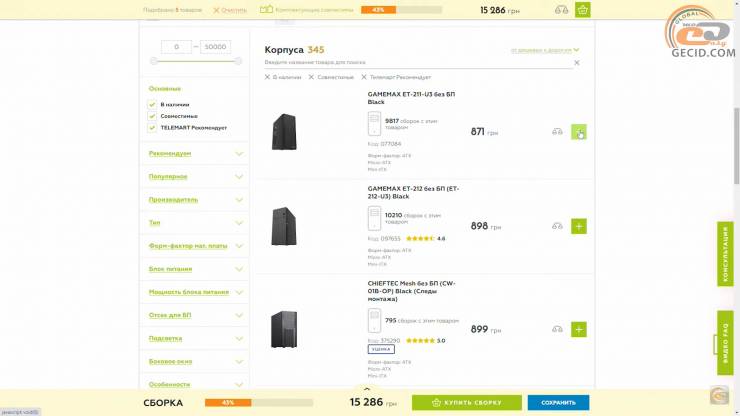The height and width of the screenshot is (416, 740).
Task: Click minimum price input field
Action: tap(176, 47)
